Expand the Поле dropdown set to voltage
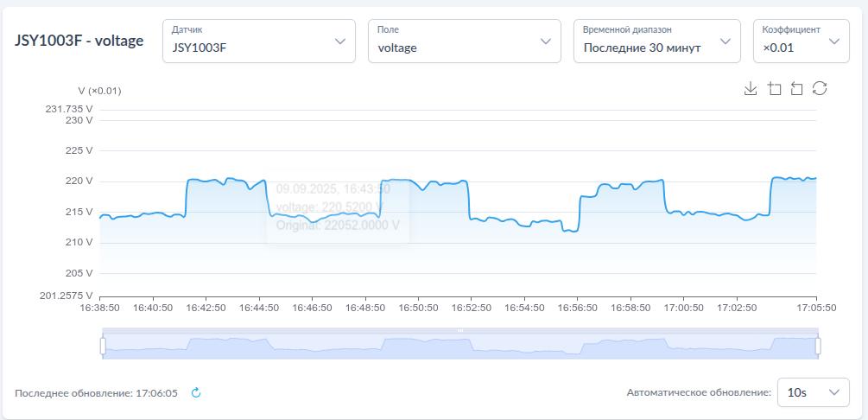 click(464, 41)
